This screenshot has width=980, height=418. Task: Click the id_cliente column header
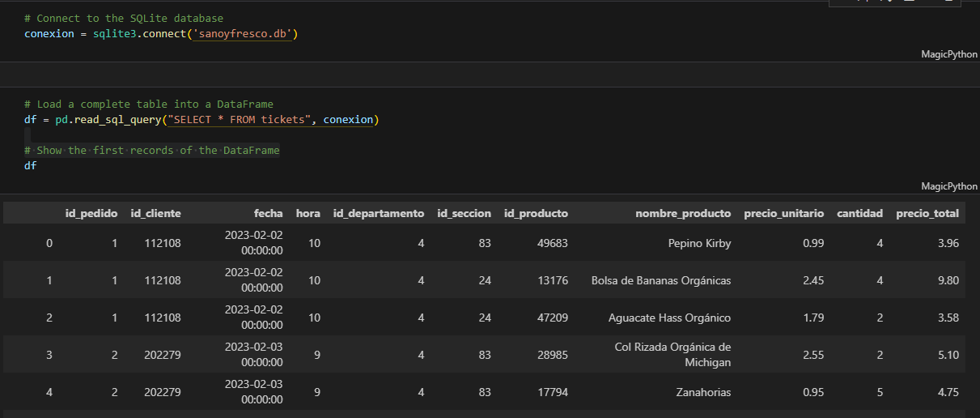156,214
